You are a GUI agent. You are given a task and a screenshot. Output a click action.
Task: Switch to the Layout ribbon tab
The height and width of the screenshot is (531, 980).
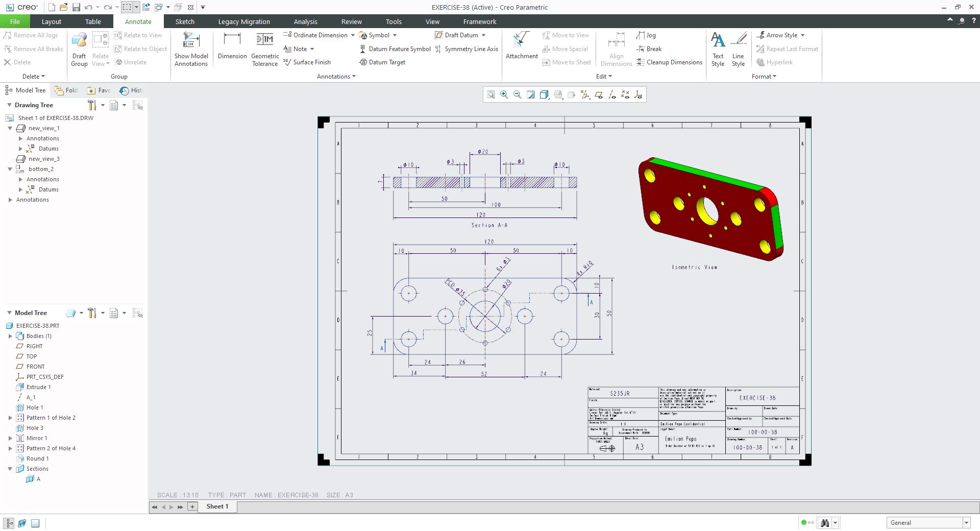pyautogui.click(x=51, y=21)
